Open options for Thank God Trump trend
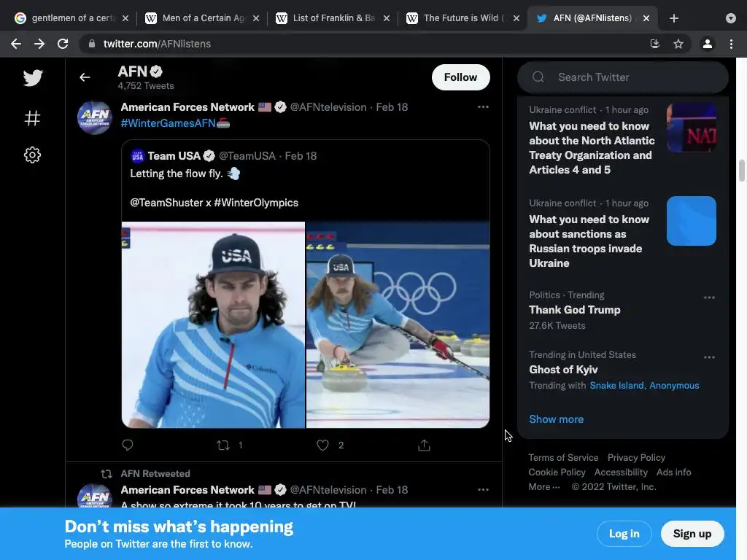The height and width of the screenshot is (560, 747). 709,297
